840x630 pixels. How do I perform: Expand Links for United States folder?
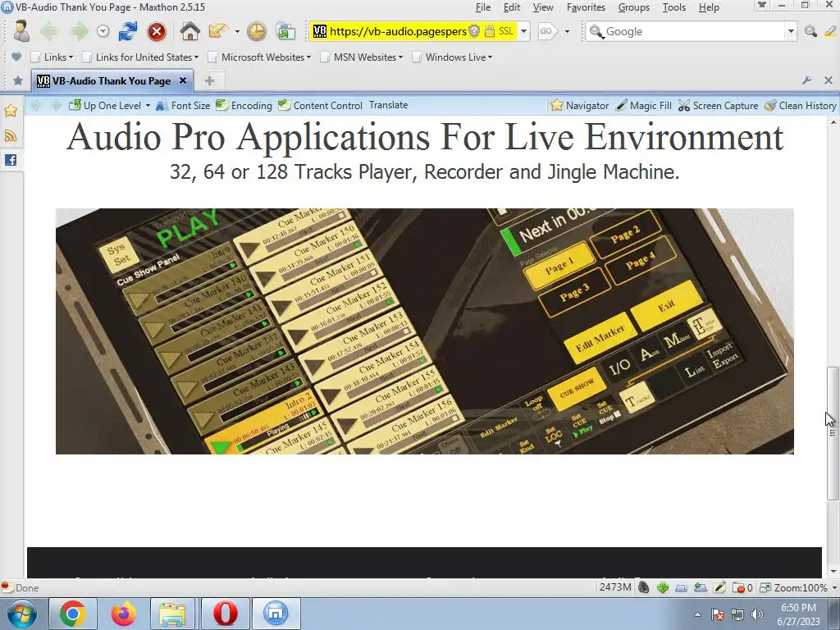coord(140,57)
